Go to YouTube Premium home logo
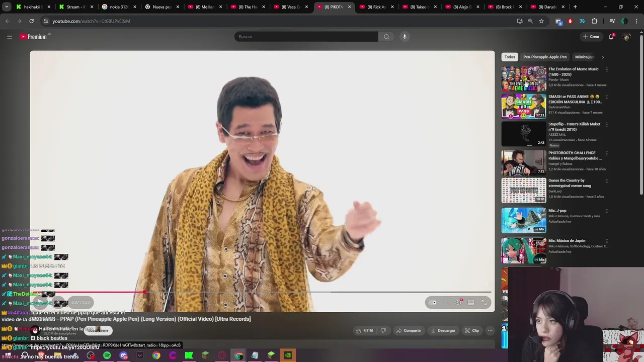This screenshot has width=644, height=362. point(34,37)
